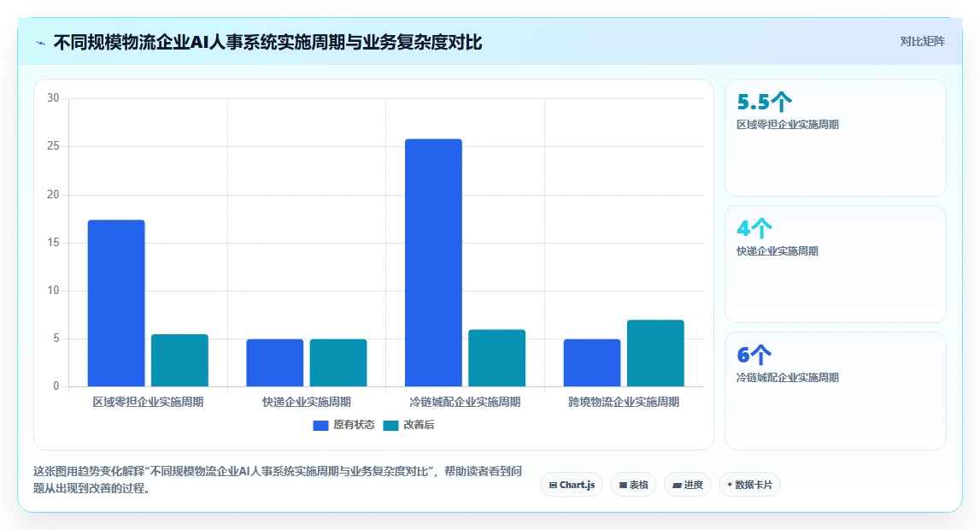Click the icon inside the Chart.js chip
The image size is (980, 530).
[553, 485]
